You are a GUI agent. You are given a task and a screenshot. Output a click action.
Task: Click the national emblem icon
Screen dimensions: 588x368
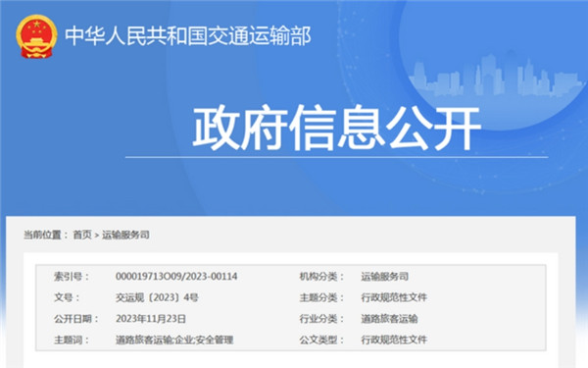click(x=36, y=36)
